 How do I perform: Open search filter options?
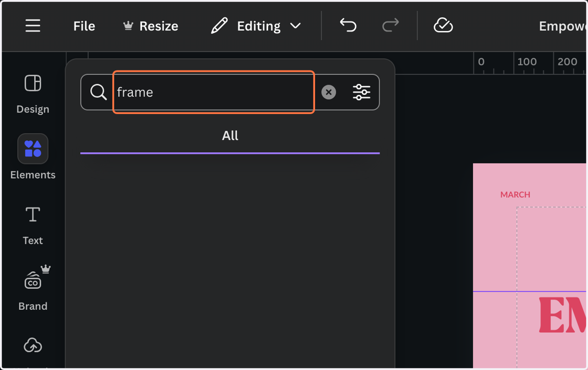tap(362, 92)
